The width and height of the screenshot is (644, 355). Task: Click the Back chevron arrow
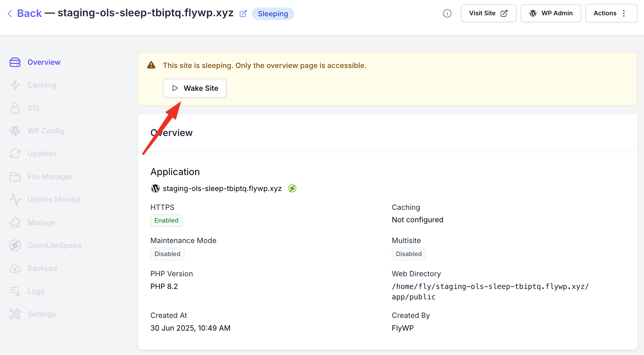[10, 13]
